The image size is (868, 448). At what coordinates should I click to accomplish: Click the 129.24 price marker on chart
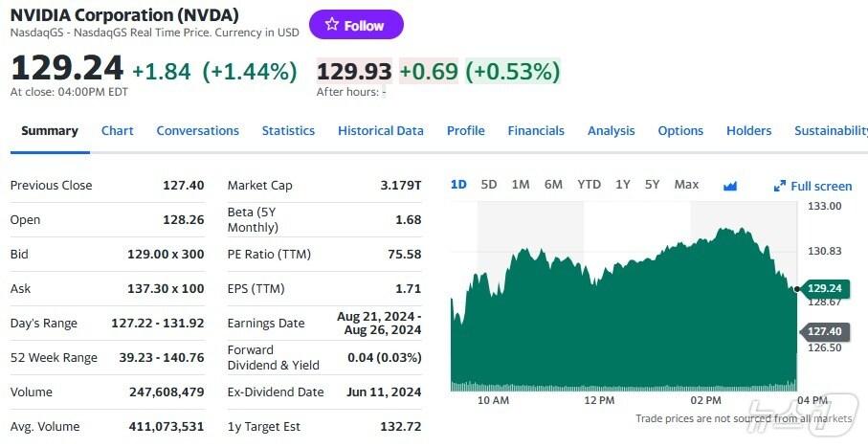[x=824, y=287]
